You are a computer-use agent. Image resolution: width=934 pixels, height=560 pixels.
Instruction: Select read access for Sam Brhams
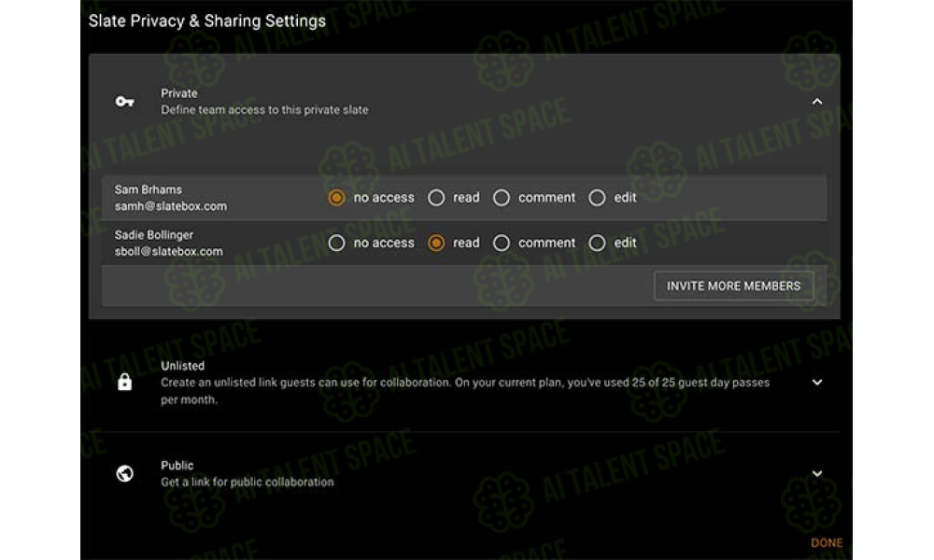tap(436, 198)
